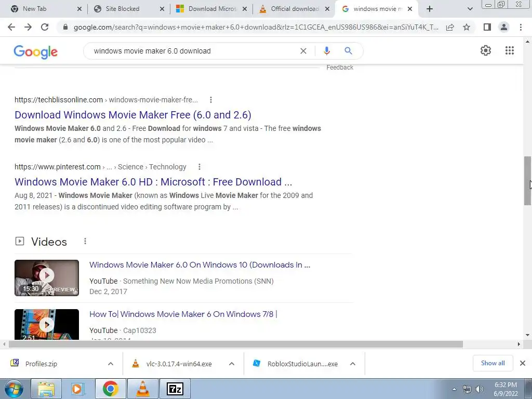Click into the Google search input field
The image size is (532, 399).
(193, 51)
